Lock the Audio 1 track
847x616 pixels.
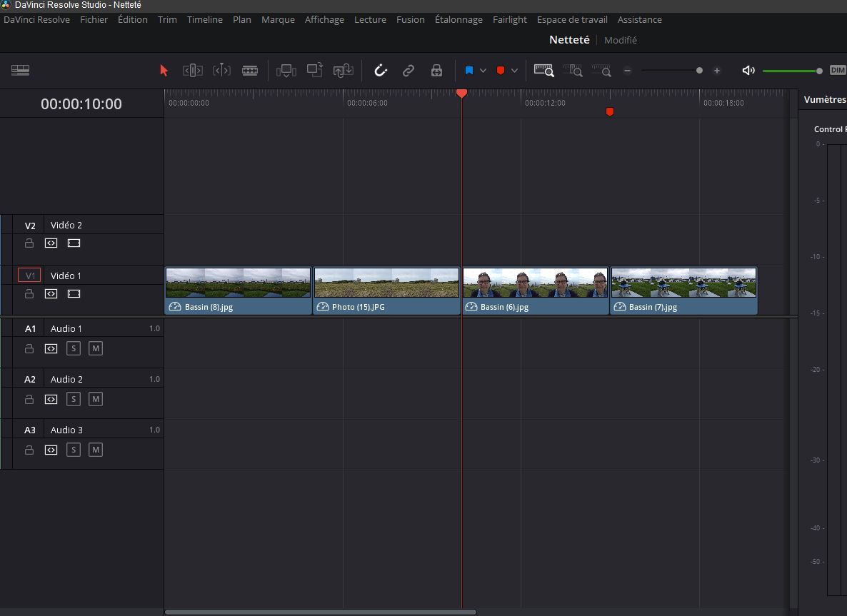tap(29, 349)
